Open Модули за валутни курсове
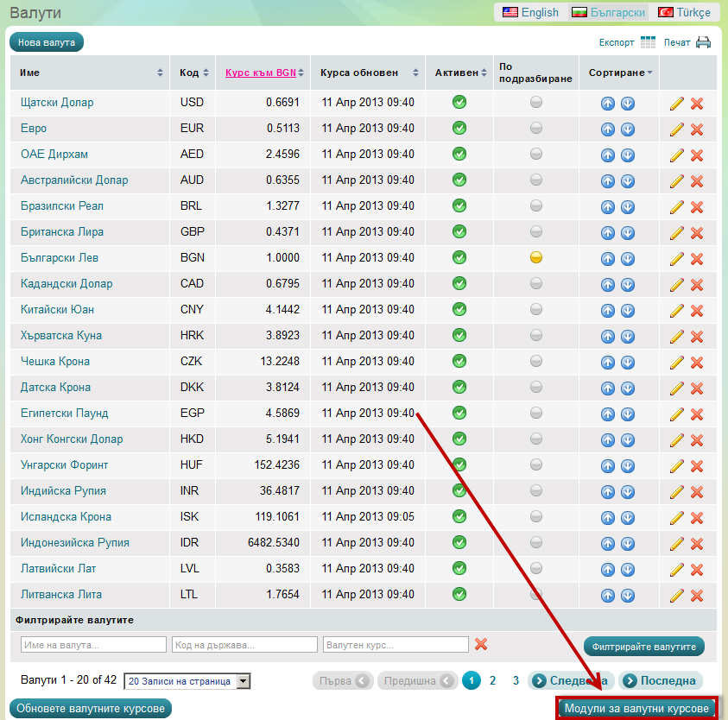 tap(636, 709)
